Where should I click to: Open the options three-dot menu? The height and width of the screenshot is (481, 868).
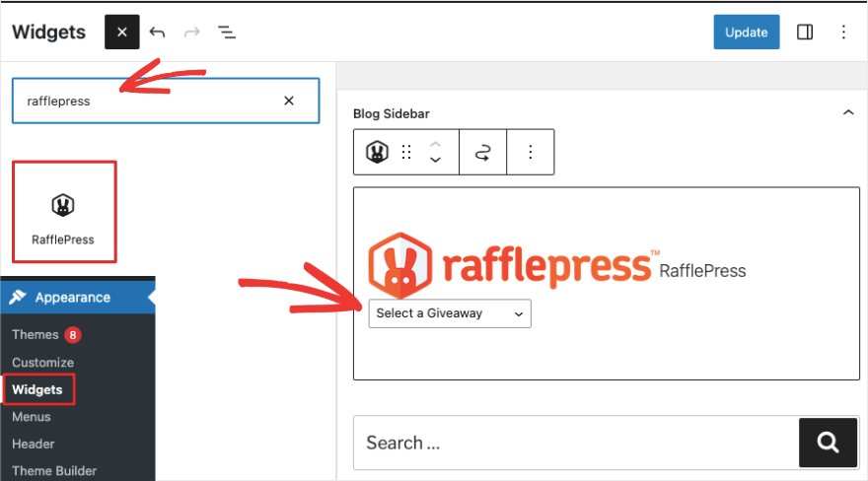tap(843, 33)
